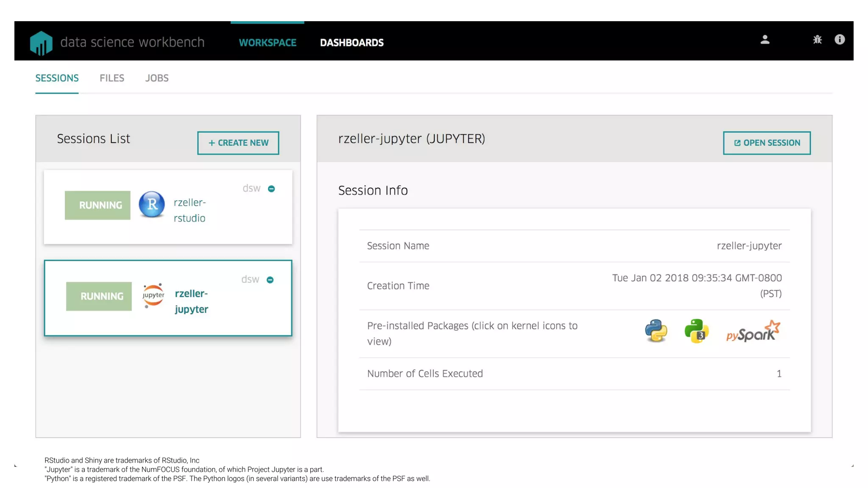
Task: Open the info icon in header
Action: coord(839,39)
